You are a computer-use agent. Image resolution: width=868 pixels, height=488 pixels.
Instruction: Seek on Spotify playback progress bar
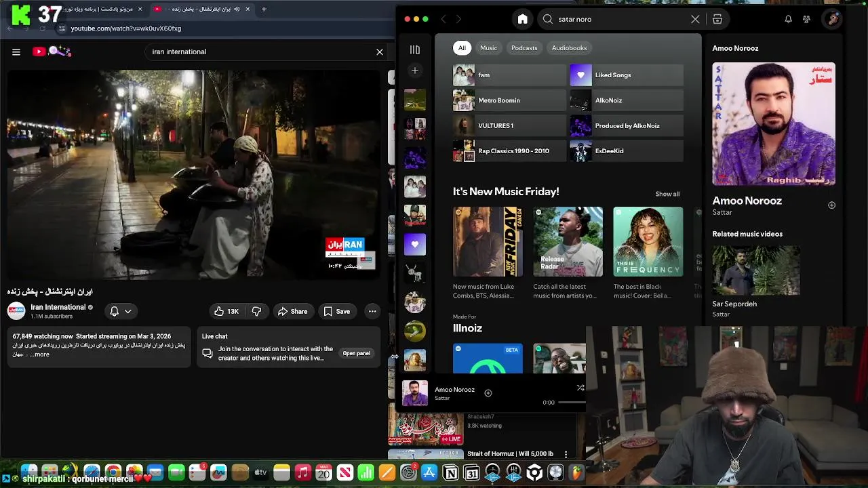[572, 403]
